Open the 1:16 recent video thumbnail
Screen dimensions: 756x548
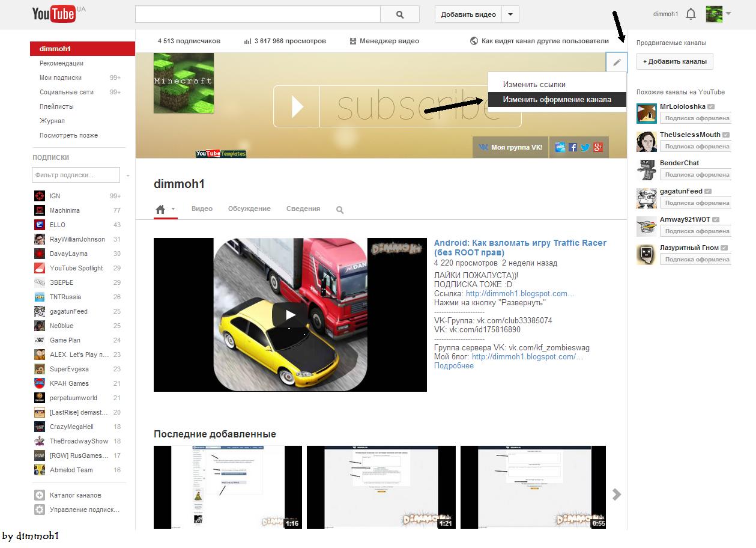(228, 487)
